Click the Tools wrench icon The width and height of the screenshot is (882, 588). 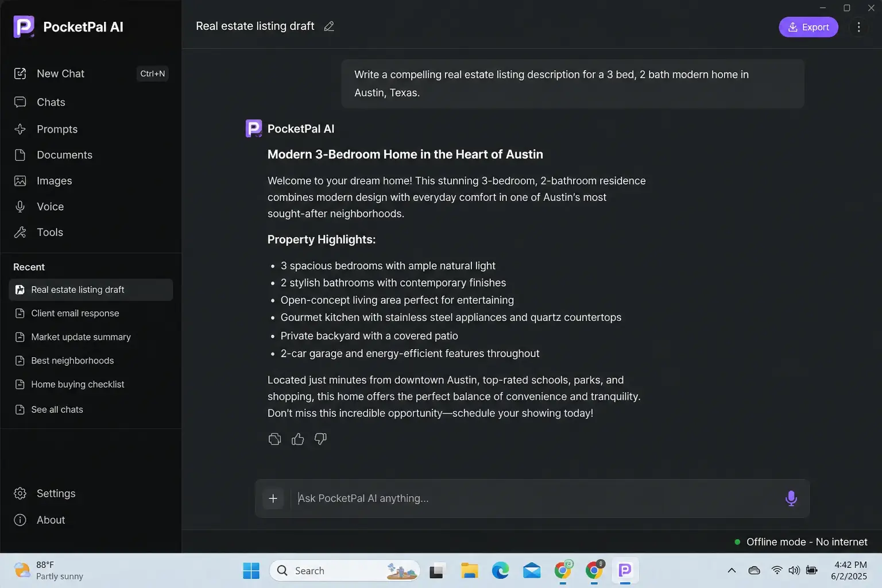[20, 233]
